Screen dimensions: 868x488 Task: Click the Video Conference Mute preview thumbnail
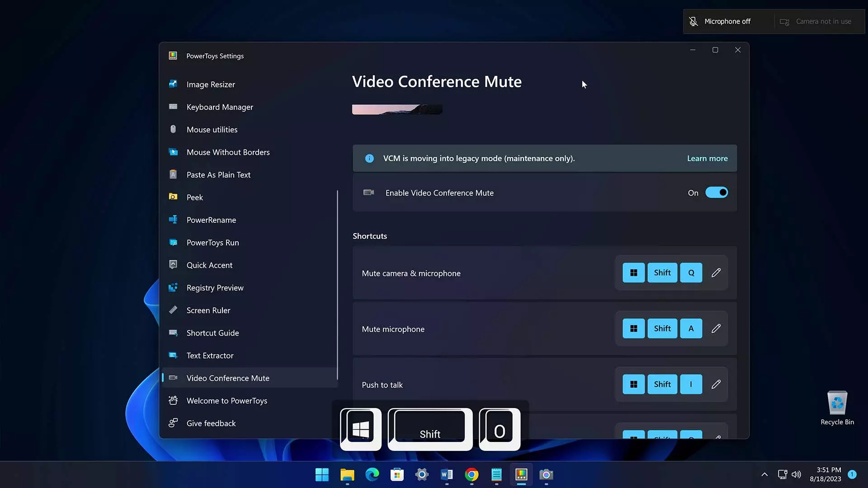[397, 109]
